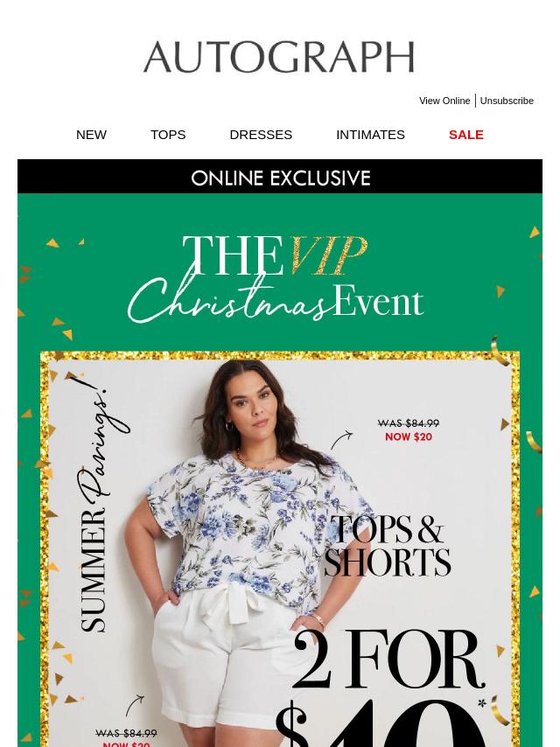Click the Summer Pairings vertical text
Image resolution: width=560 pixels, height=747 pixels.
coord(104,504)
